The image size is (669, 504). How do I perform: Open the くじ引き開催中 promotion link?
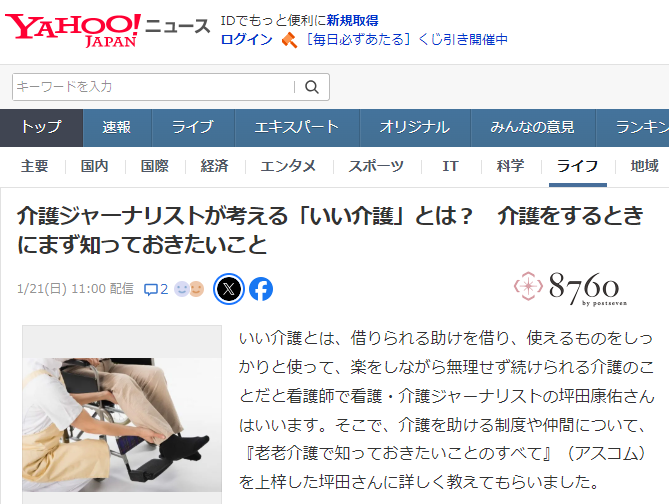pyautogui.click(x=407, y=40)
